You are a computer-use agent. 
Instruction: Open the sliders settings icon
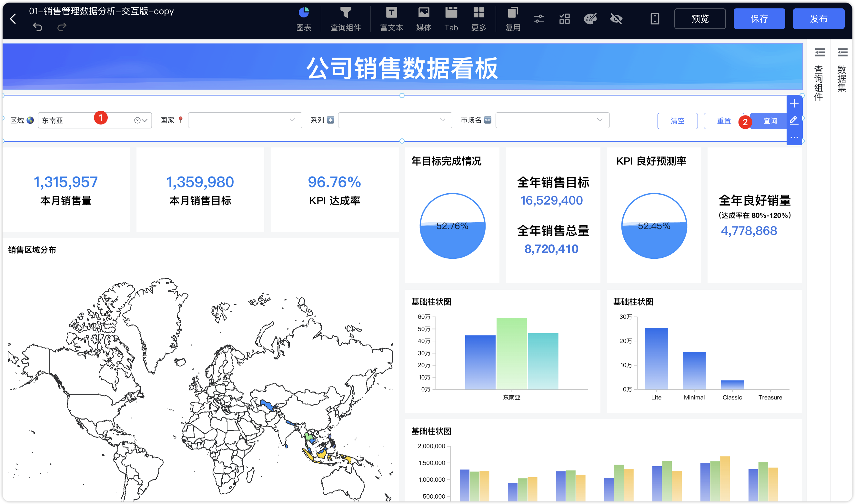coord(538,19)
